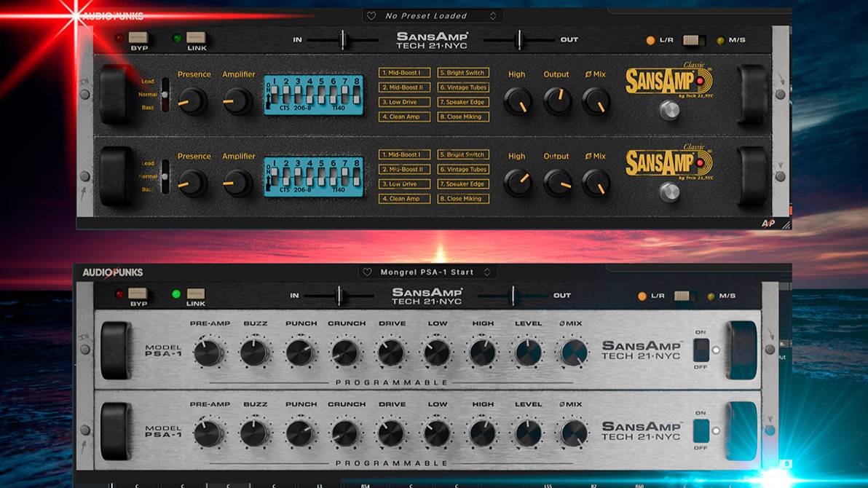Toggle BYP bypass switch on PSA-1 plugin
868x488 pixels.
pyautogui.click(x=138, y=294)
